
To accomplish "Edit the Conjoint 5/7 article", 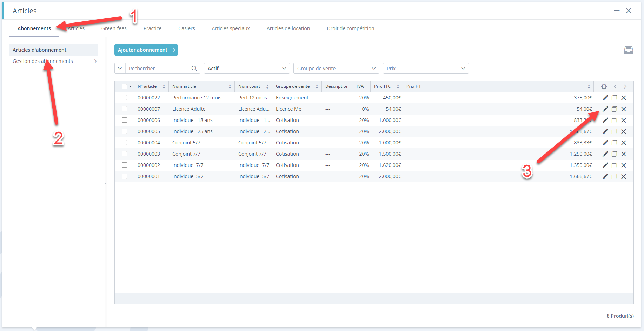I will click(605, 143).
